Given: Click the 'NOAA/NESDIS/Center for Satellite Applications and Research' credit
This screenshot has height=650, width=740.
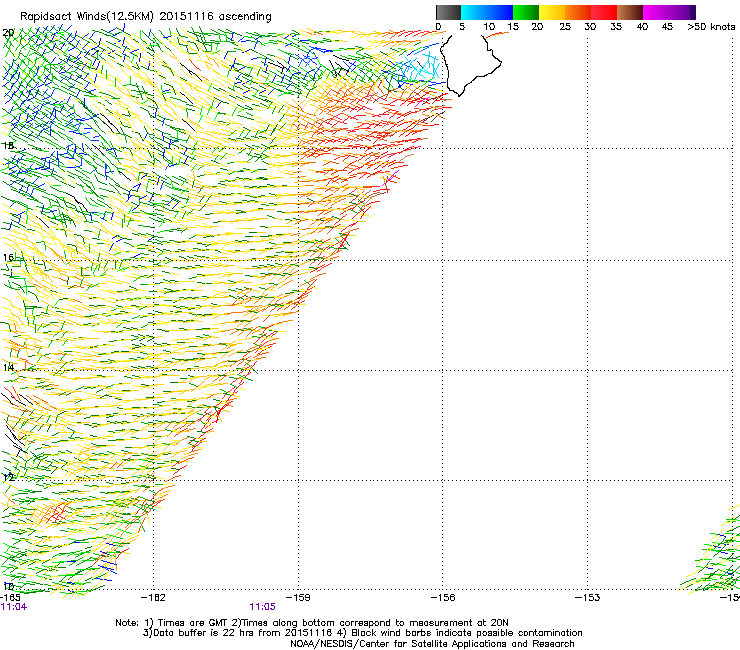Looking at the screenshot, I should point(432,644).
